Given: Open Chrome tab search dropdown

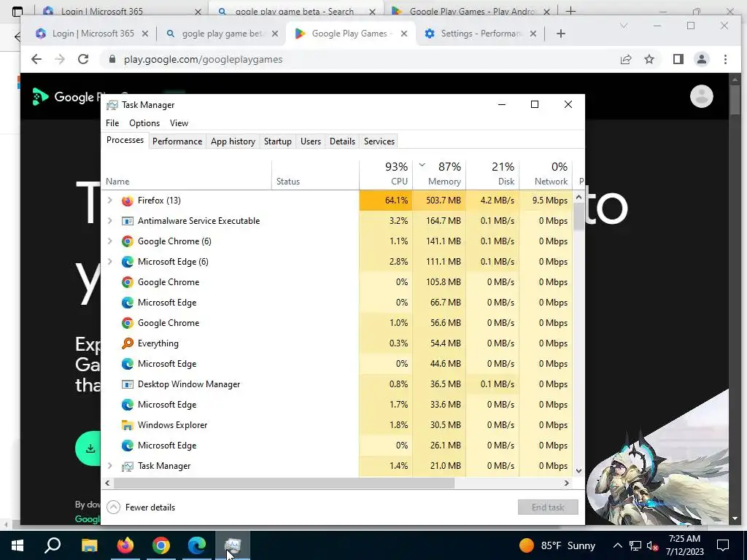Looking at the screenshot, I should click(x=624, y=26).
